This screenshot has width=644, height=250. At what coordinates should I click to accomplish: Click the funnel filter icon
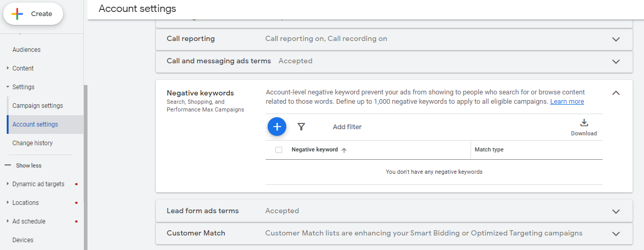click(301, 127)
